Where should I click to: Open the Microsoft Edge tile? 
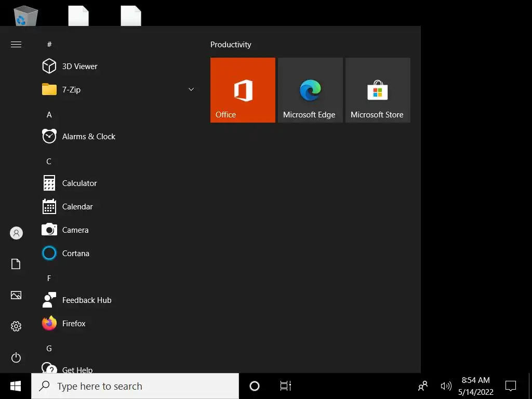(x=310, y=90)
